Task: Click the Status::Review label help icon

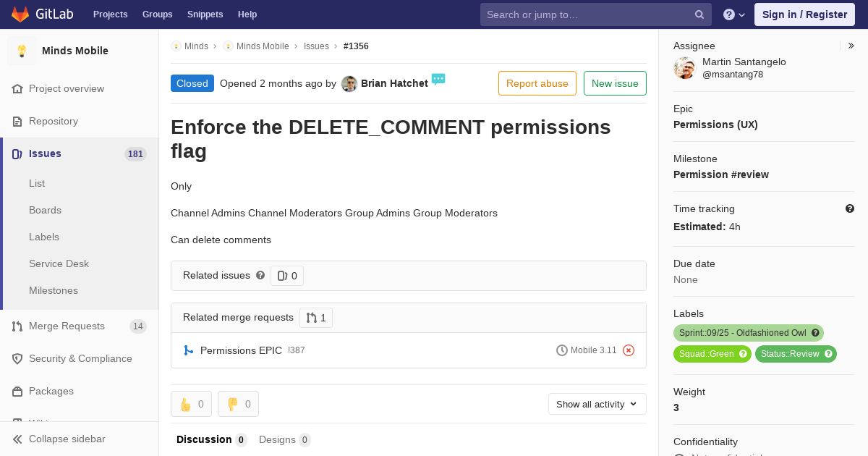Action: (828, 354)
